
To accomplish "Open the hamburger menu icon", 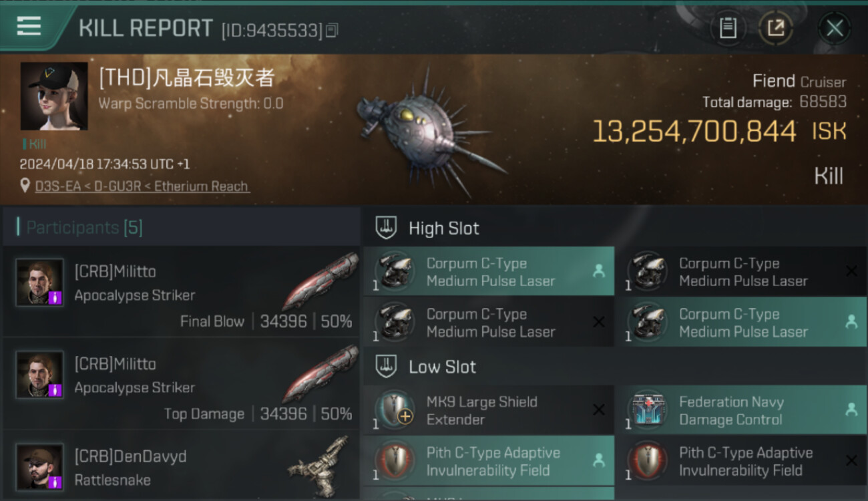I will click(x=29, y=26).
